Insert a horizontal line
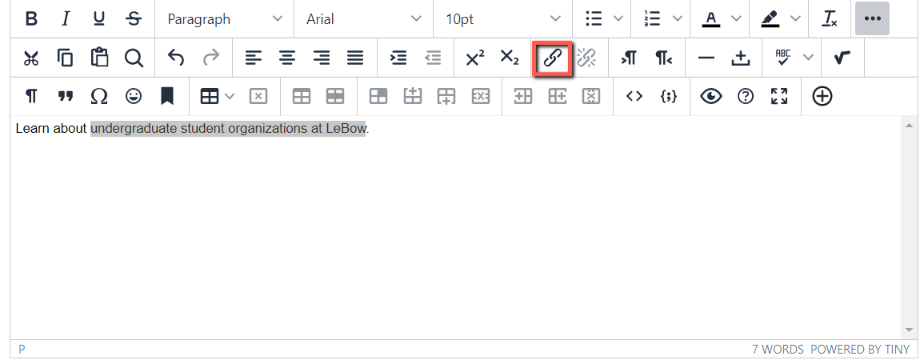Viewport: 923px width, 363px height. (x=706, y=58)
